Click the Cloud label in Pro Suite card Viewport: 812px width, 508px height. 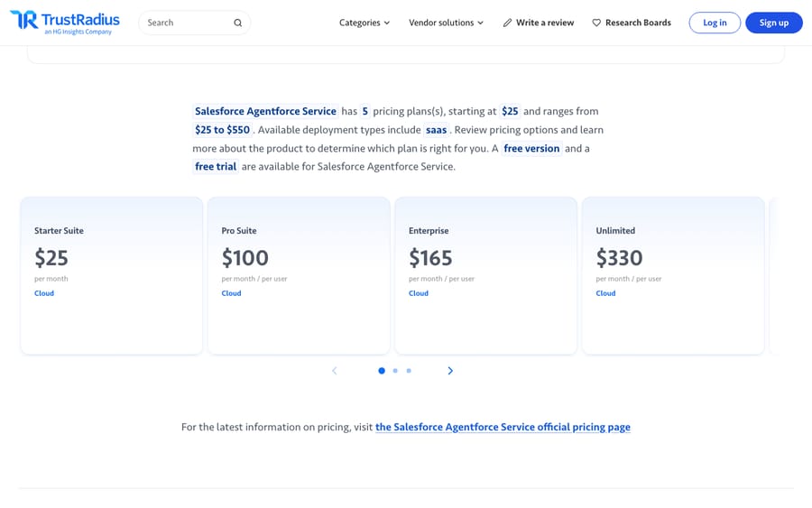click(231, 293)
